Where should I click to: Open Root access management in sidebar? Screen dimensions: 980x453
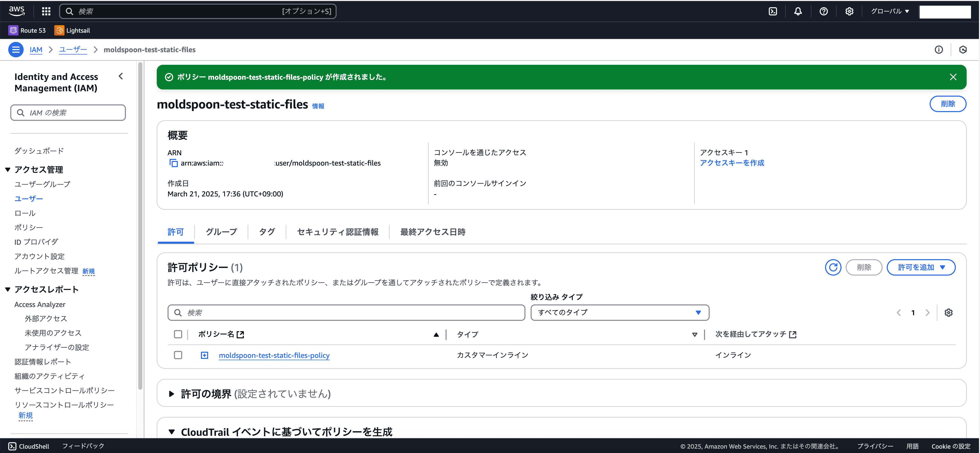pyautogui.click(x=46, y=271)
